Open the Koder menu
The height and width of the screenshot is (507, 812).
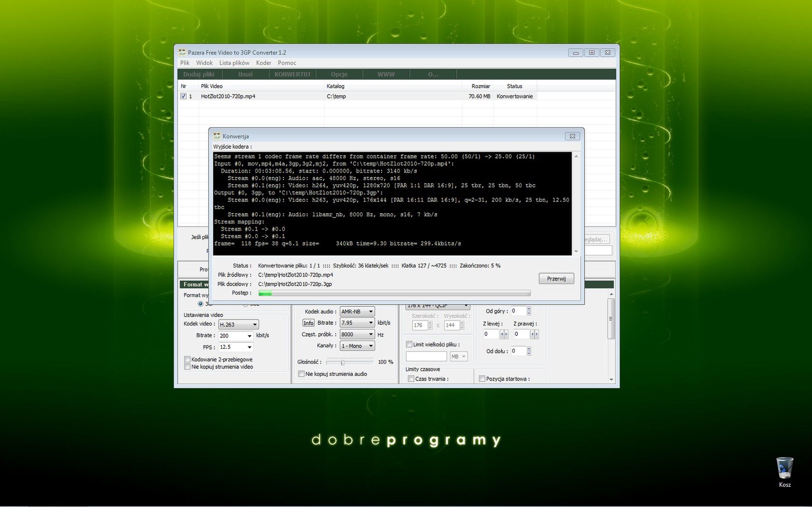tap(263, 63)
